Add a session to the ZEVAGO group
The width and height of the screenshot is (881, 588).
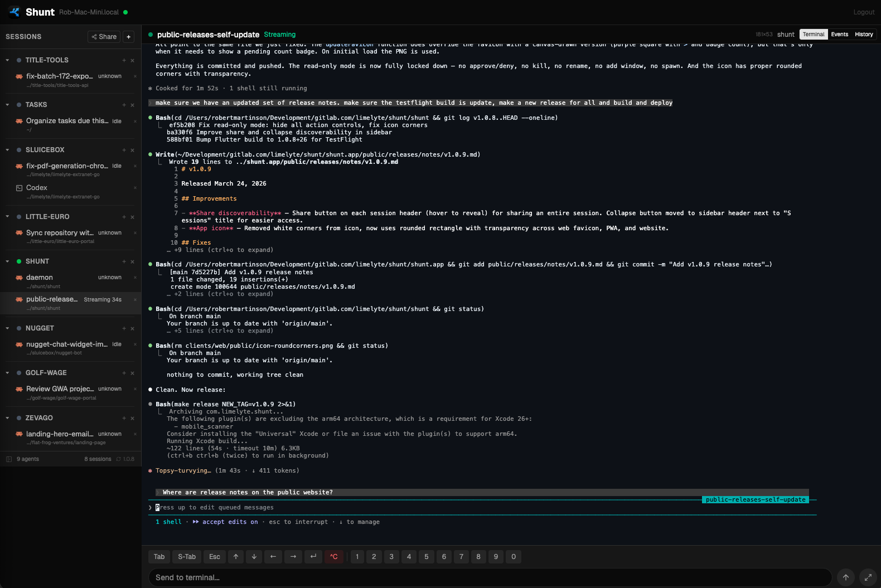click(x=124, y=418)
